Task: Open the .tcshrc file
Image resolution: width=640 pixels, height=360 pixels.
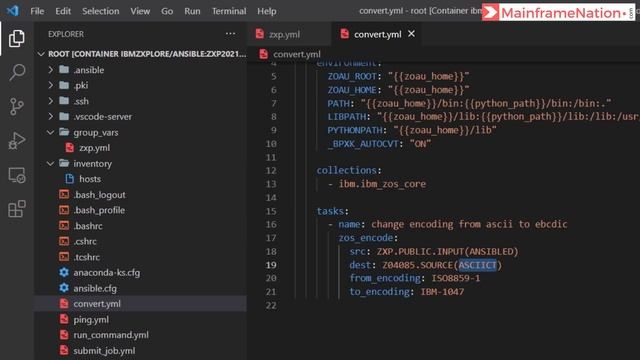Action: pyautogui.click(x=140, y=257)
